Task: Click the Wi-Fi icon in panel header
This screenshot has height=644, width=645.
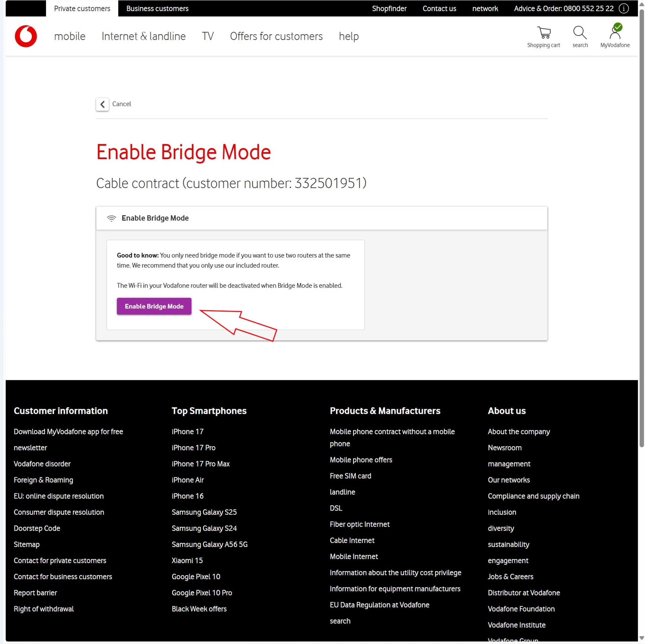Action: pyautogui.click(x=111, y=218)
